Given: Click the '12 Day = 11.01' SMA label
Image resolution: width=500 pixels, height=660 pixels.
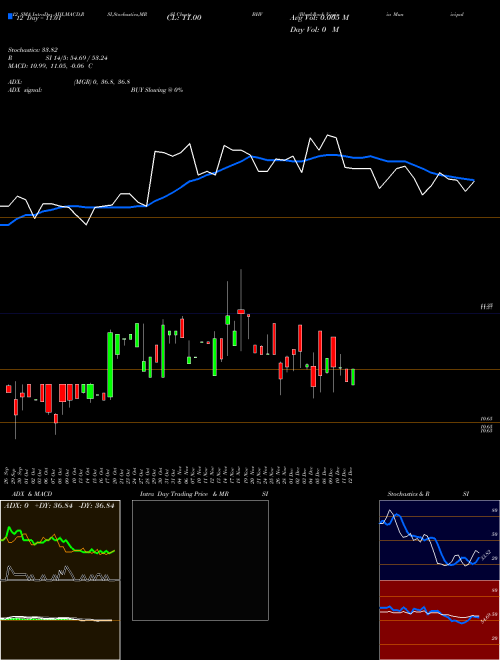Looking at the screenshot, I should 37,19.
